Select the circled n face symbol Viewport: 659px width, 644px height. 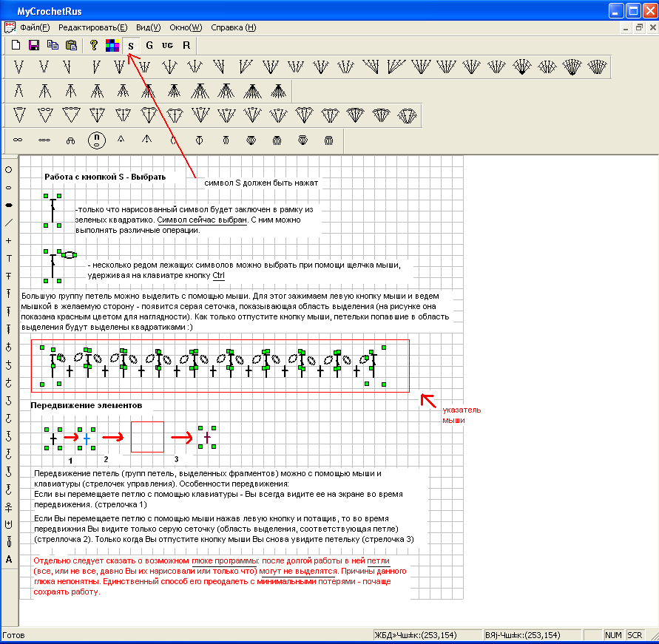(x=97, y=140)
